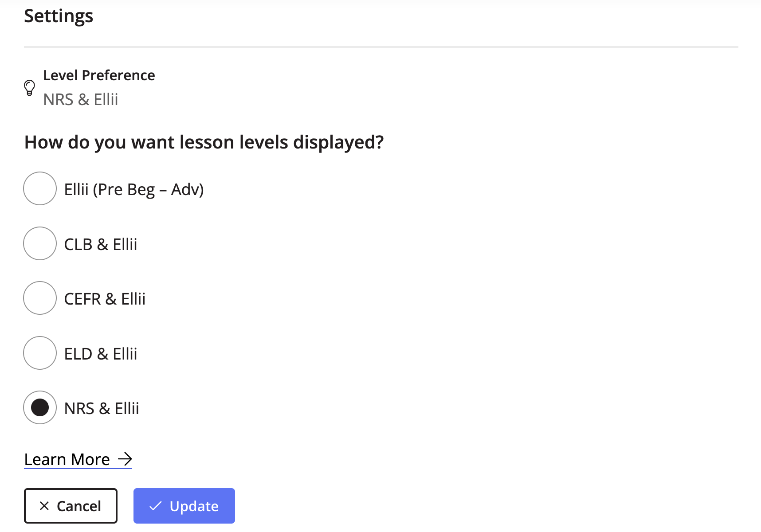Viewport: 761px width, 532px height.
Task: Pick the ELD & Ellii radio circle
Action: (40, 353)
